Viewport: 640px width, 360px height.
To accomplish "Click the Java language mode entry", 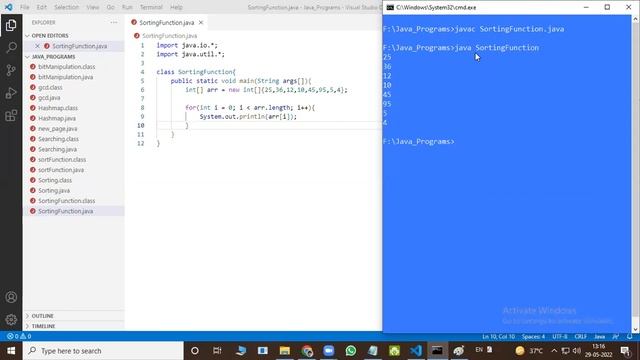I will (x=600, y=336).
